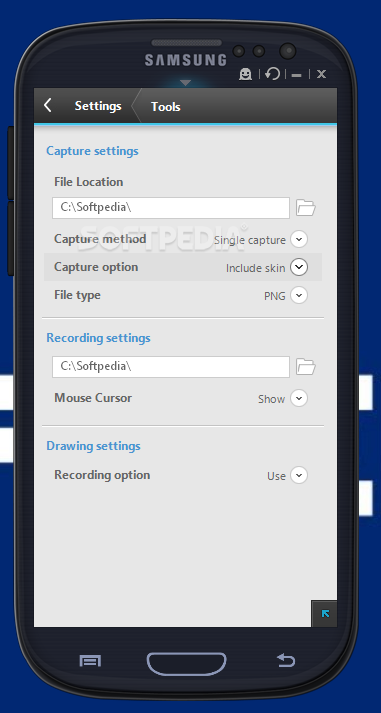
Task: Click the Recording settings path field
Action: 171,367
